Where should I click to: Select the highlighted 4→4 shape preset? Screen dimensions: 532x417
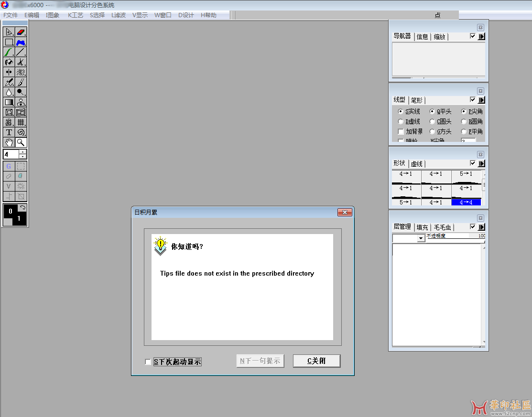click(466, 202)
